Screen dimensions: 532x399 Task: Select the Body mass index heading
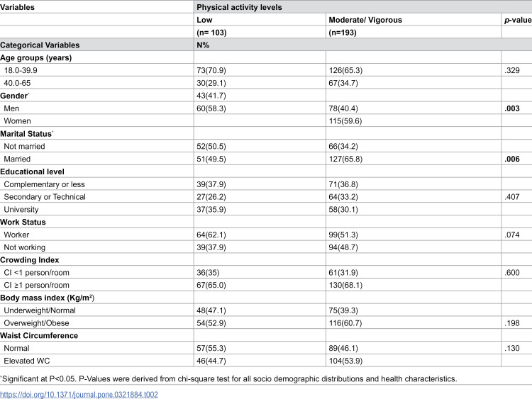tap(47, 298)
